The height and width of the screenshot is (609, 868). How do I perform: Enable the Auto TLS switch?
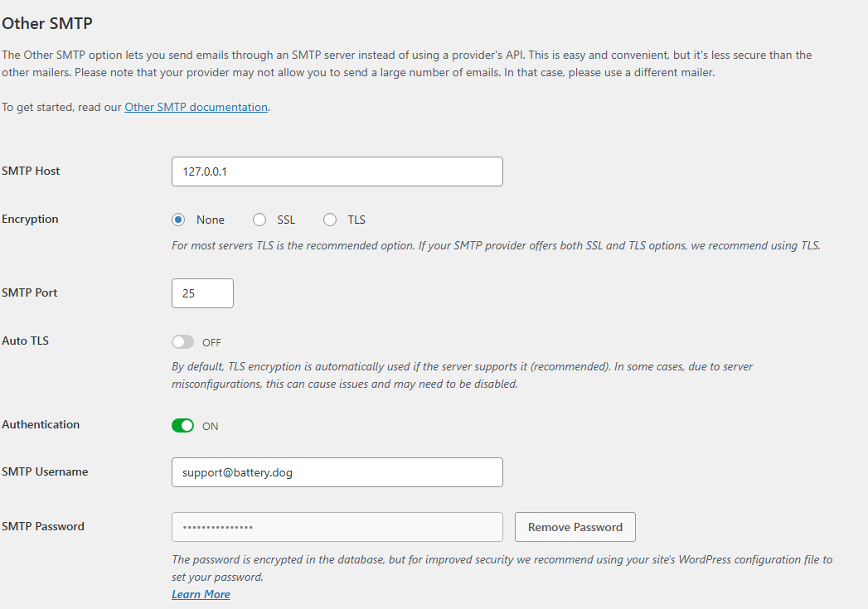(x=182, y=342)
